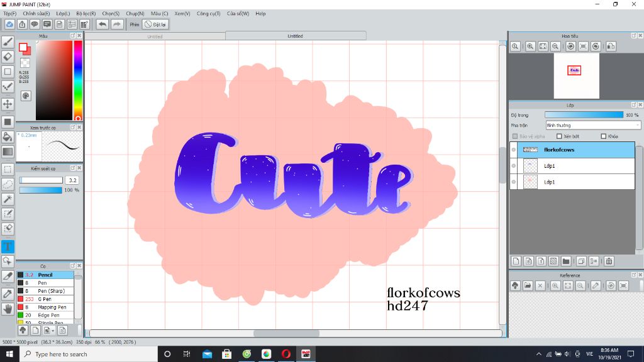Viewport: 644px width, 362px height.
Task: Open the Bộ lọc(R) menu
Action: [86, 14]
